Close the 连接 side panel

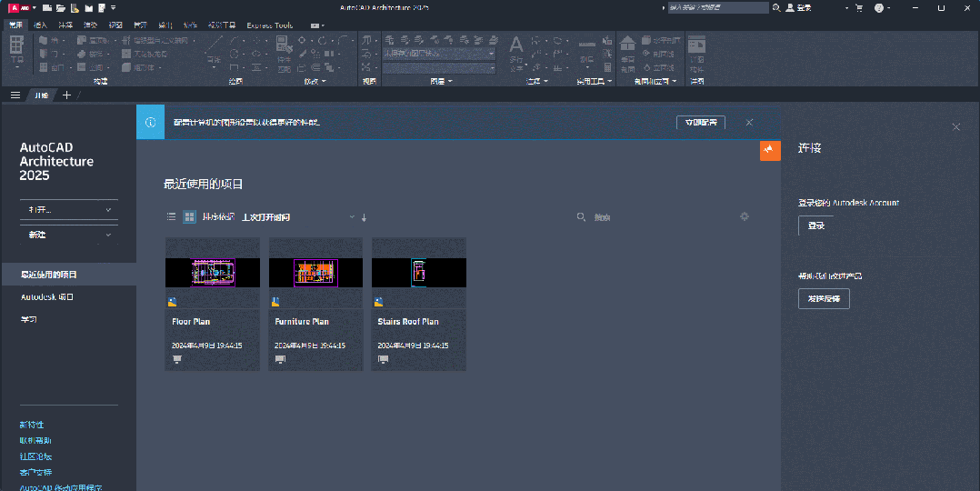pos(955,127)
